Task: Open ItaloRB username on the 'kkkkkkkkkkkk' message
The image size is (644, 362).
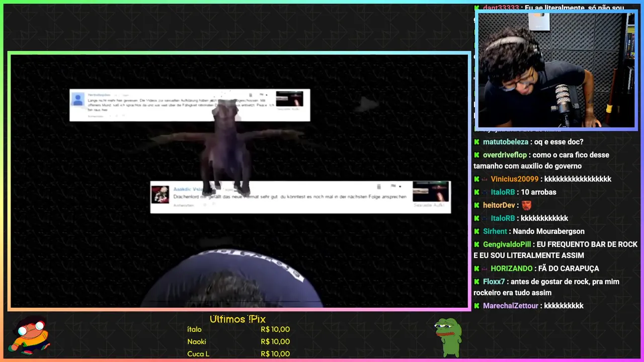Action: click(503, 219)
